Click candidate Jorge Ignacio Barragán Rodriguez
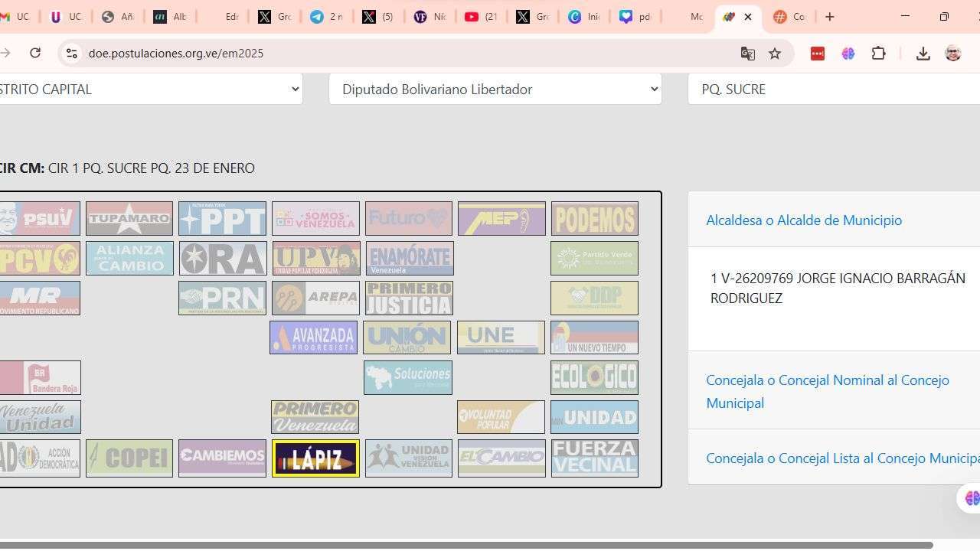Screen dimensions: 980x551 (838, 288)
